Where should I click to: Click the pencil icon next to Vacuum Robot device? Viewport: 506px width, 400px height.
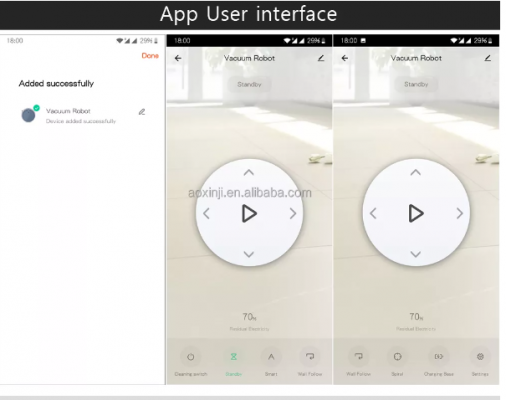(x=142, y=112)
